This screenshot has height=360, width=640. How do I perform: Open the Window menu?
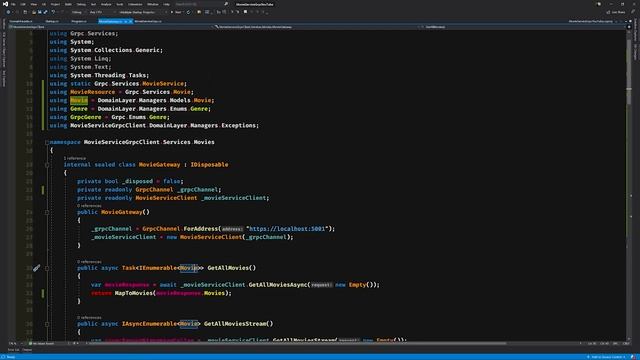pyautogui.click(x=153, y=4)
